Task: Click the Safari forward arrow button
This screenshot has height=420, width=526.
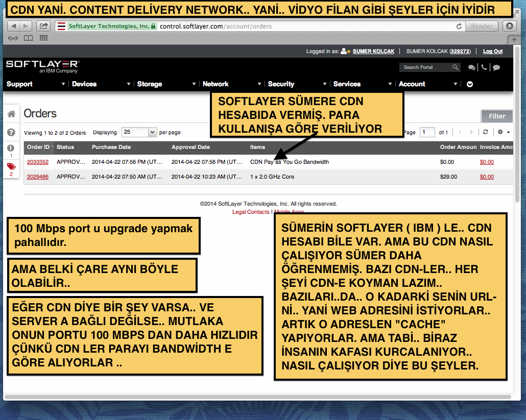Action: pos(26,26)
